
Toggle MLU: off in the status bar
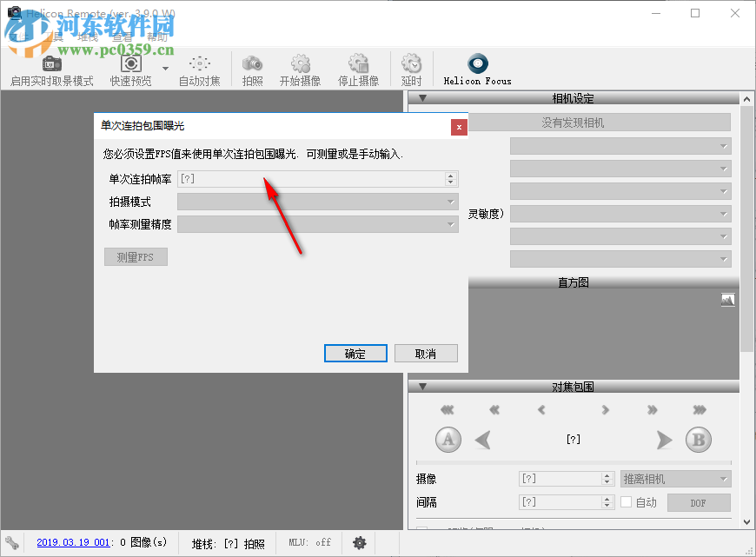tap(309, 542)
